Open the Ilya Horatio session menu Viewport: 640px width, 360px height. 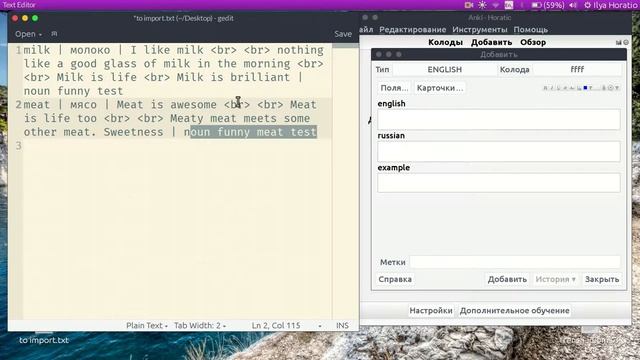coord(612,5)
